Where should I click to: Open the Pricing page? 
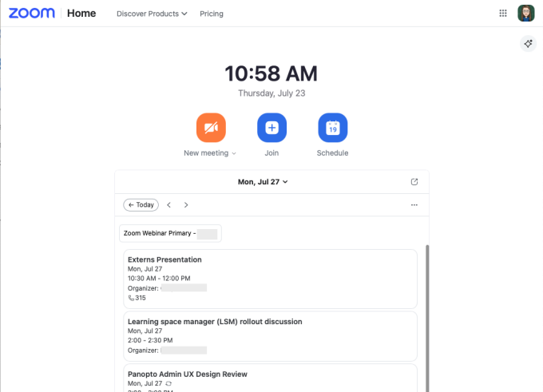point(212,14)
